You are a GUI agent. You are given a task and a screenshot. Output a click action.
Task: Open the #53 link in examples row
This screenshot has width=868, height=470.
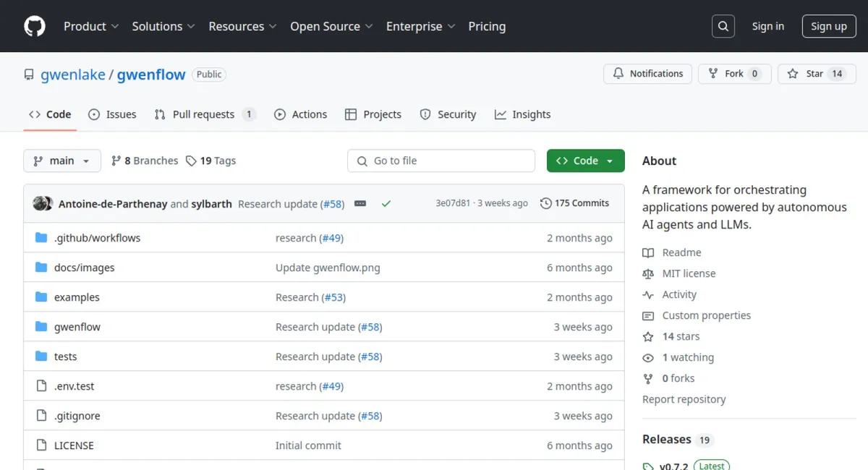(333, 297)
